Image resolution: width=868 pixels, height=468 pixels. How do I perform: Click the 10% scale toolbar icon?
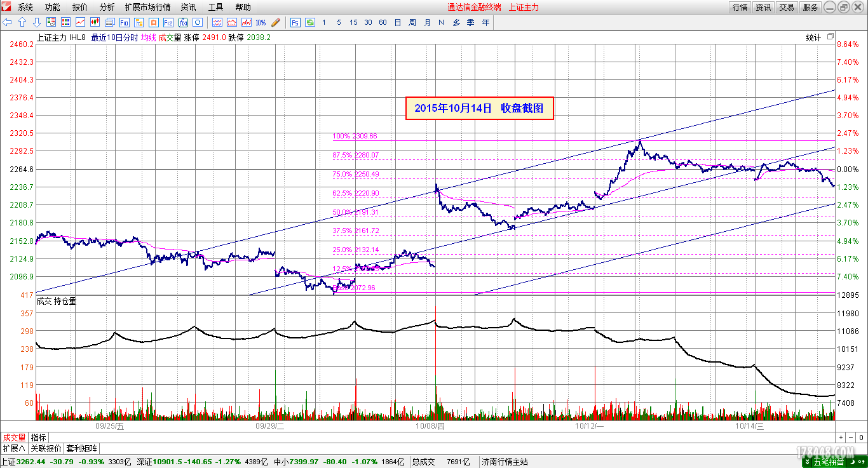click(261, 22)
